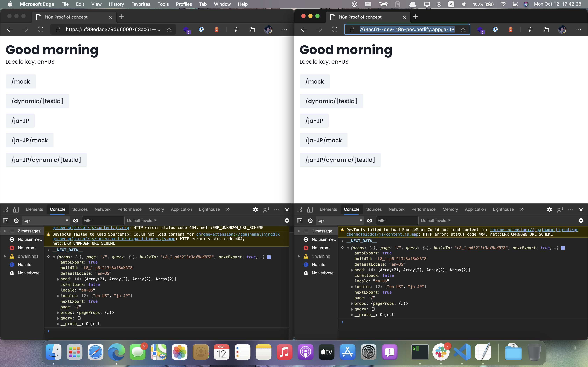Expand the locales array in left console
The image size is (588, 367).
tap(58, 296)
